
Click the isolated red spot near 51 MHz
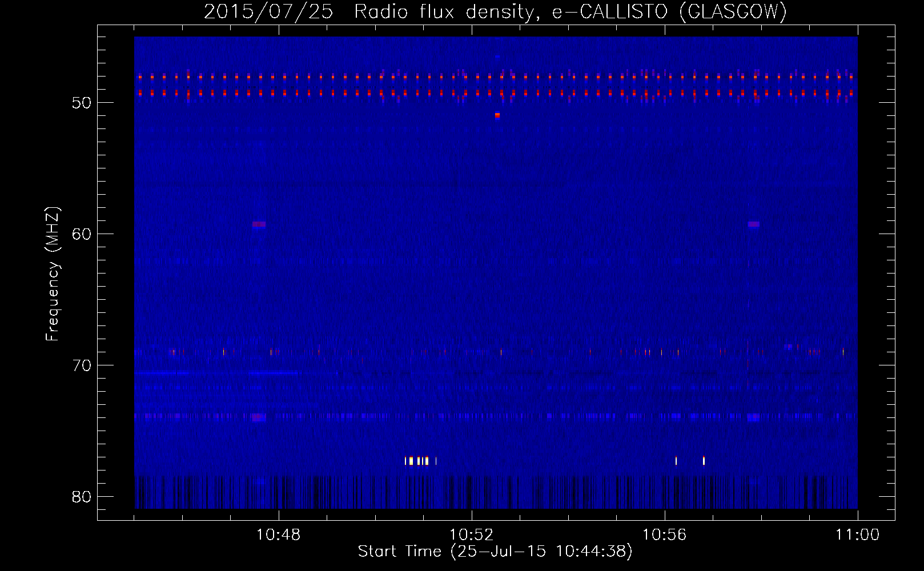(497, 115)
